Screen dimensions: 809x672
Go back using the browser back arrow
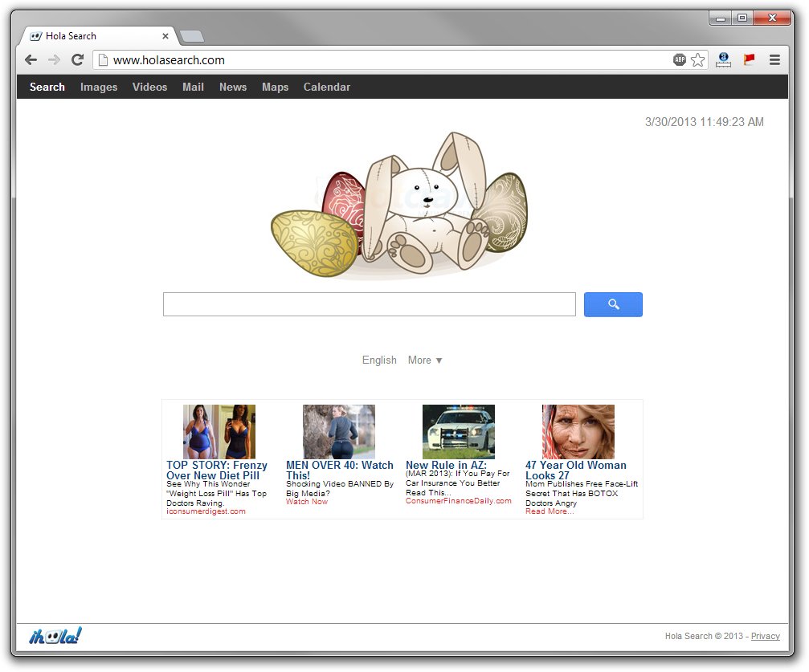coord(31,60)
